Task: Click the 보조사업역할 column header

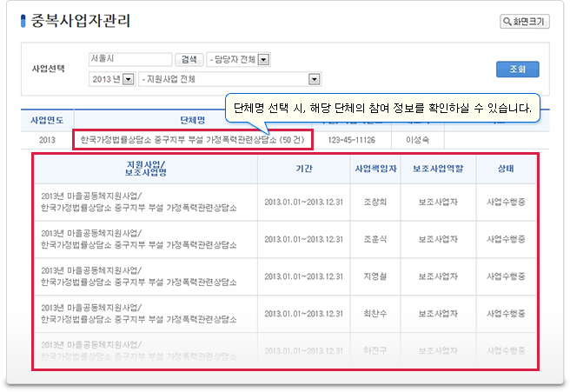Action: click(x=438, y=169)
